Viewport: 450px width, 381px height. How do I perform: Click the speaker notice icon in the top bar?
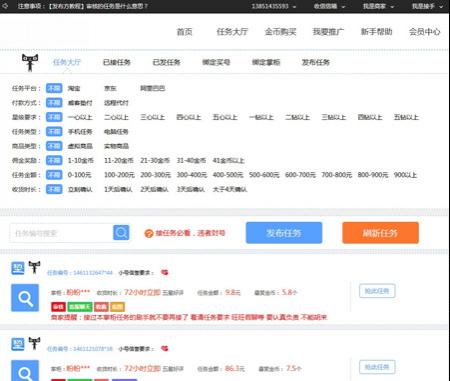[x=6, y=6]
